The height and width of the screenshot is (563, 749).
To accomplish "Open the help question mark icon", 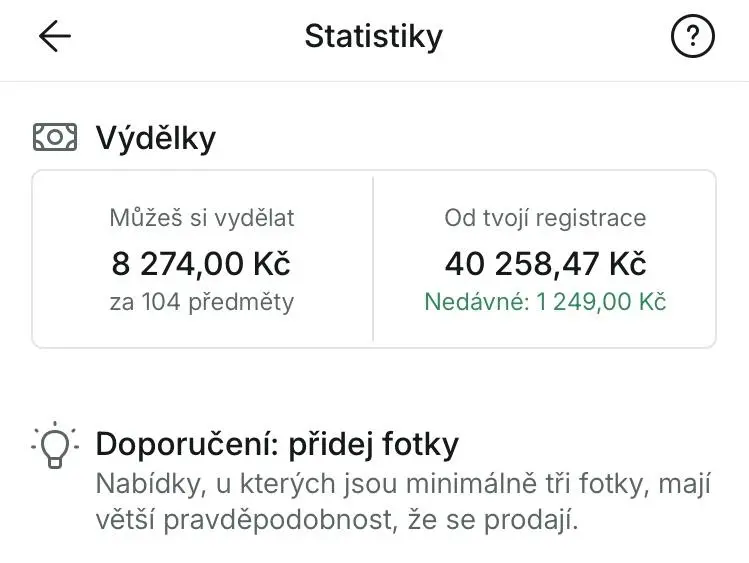I will click(693, 36).
